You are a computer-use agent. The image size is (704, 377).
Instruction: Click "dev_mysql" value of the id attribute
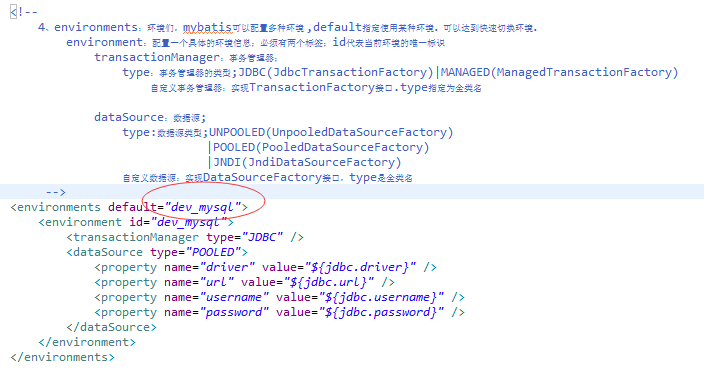point(189,222)
